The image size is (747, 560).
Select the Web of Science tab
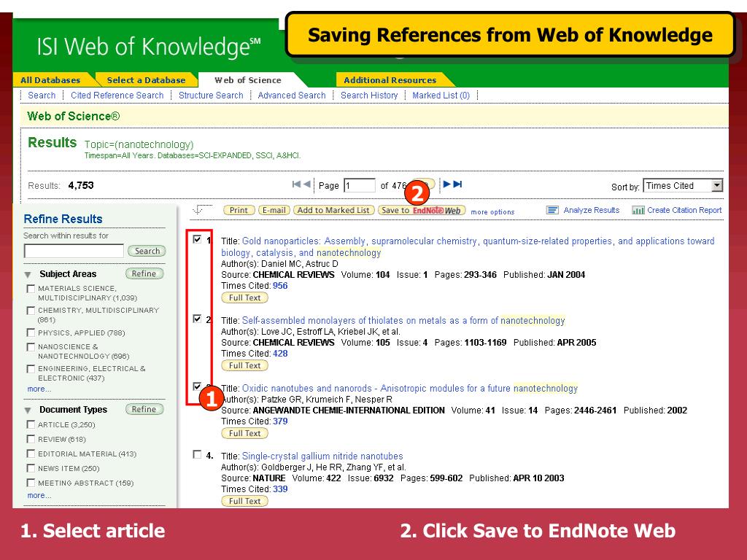[248, 80]
